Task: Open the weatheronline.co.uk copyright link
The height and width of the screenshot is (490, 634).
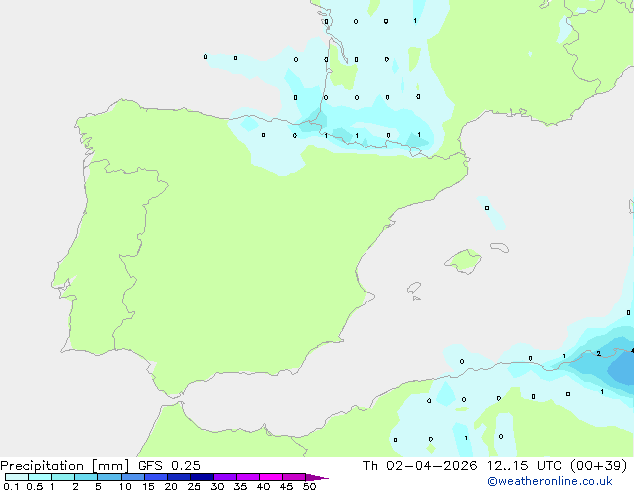Action: (x=550, y=481)
